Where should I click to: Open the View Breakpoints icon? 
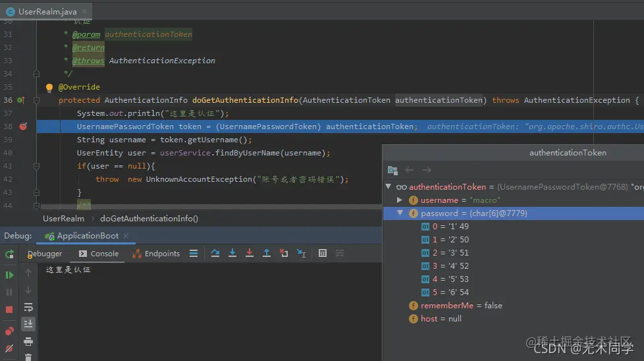click(9, 331)
